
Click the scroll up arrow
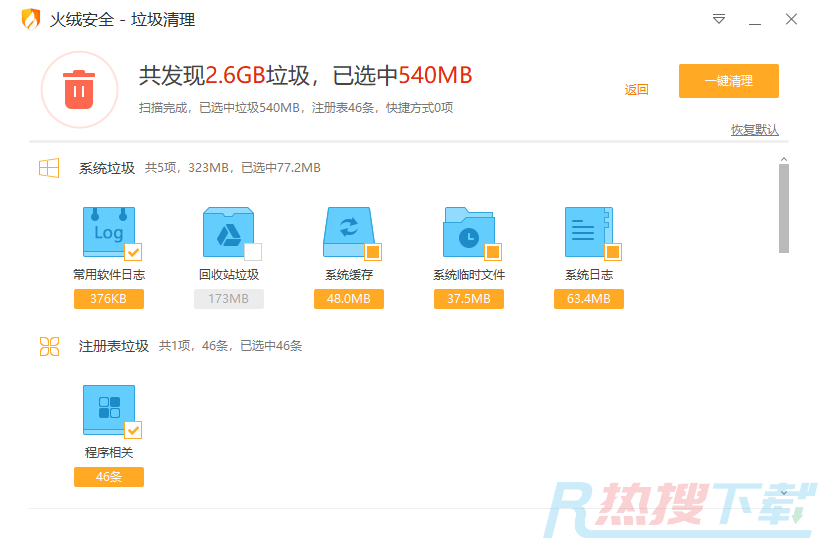pyautogui.click(x=784, y=159)
